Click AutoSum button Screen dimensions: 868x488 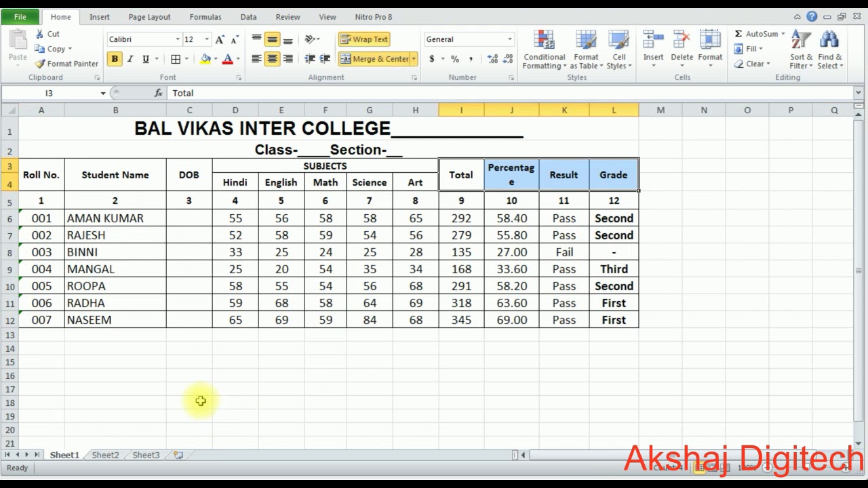(756, 34)
